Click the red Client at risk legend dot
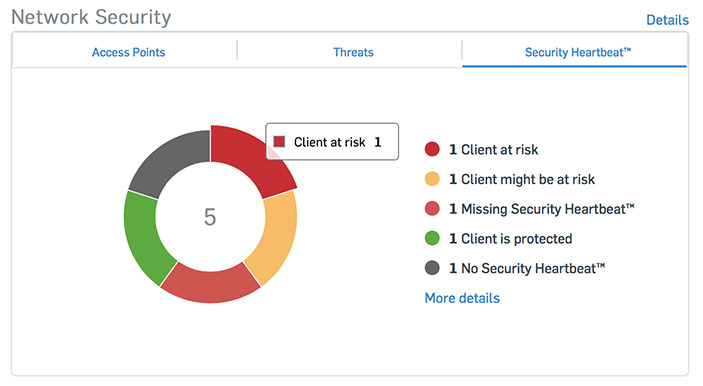The image size is (703, 386). tap(432, 149)
